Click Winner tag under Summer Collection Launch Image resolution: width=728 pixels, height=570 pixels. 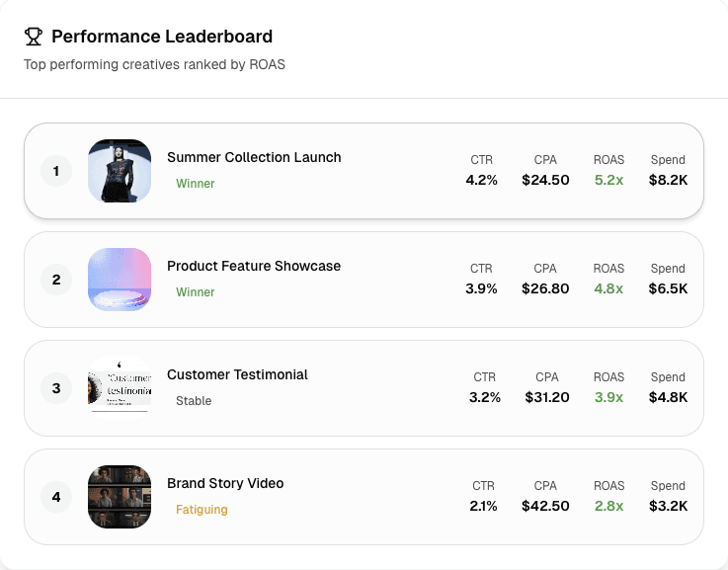coord(196,184)
